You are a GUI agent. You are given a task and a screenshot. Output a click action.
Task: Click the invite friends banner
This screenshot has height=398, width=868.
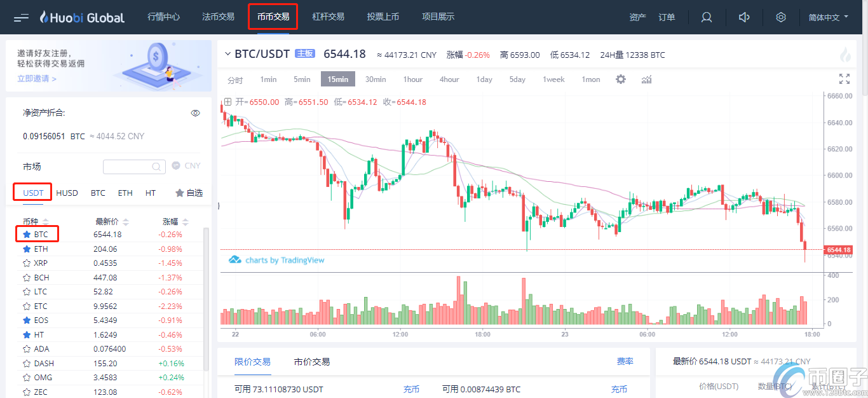[109, 65]
